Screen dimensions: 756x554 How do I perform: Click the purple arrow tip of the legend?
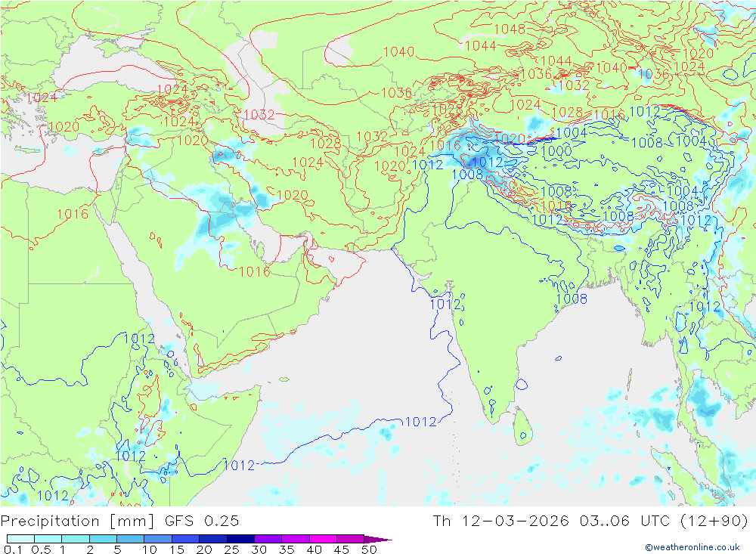[x=379, y=539]
